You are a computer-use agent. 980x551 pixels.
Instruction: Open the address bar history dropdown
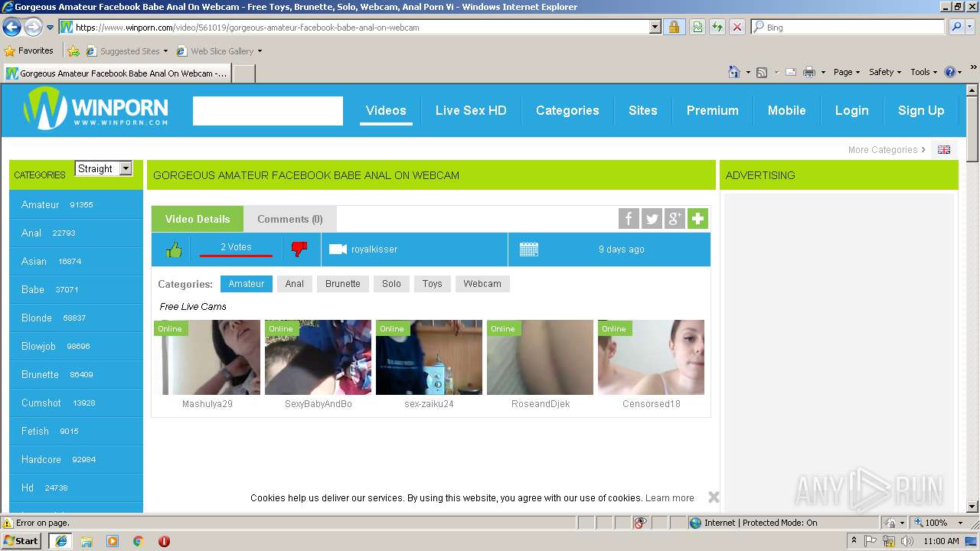tap(655, 28)
